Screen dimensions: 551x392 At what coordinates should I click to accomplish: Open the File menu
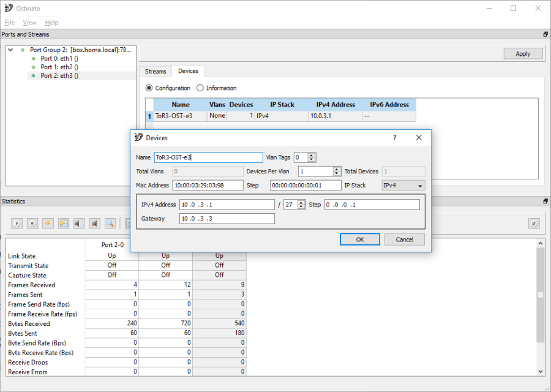click(x=9, y=23)
